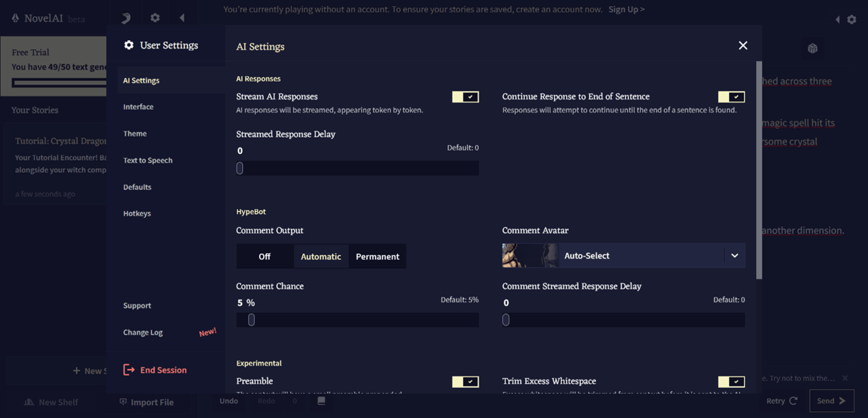Click the 'New!' badge beside Change Log

[x=208, y=332]
